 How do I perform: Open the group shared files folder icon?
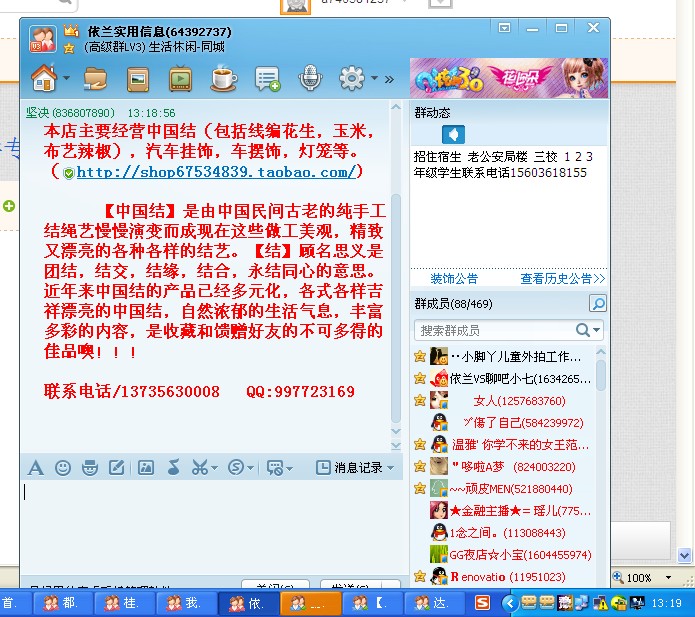click(95, 78)
